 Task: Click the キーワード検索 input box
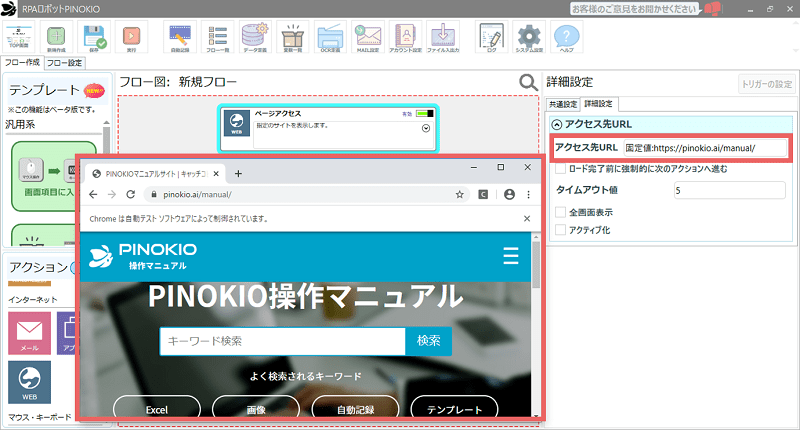pos(283,341)
